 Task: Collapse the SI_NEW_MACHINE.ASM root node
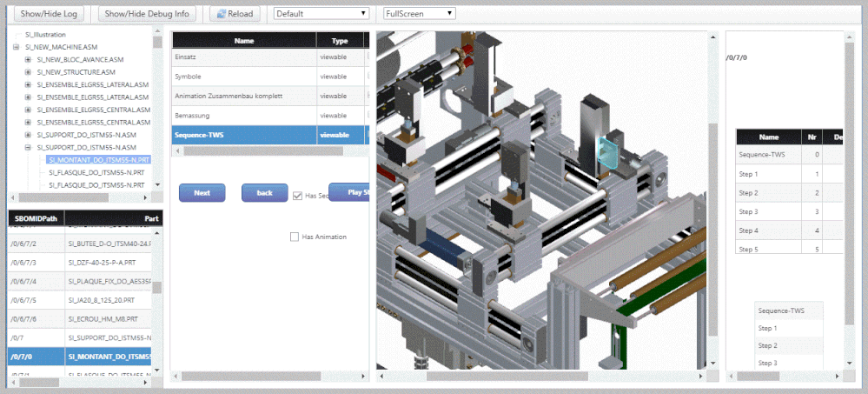[x=16, y=46]
